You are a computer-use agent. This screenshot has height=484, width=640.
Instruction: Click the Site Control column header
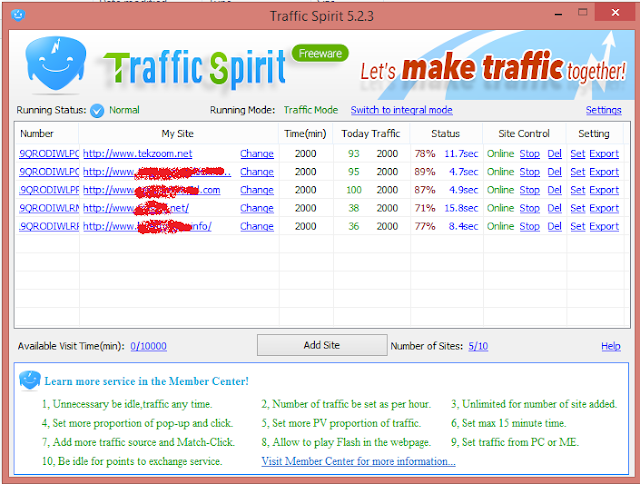click(524, 133)
